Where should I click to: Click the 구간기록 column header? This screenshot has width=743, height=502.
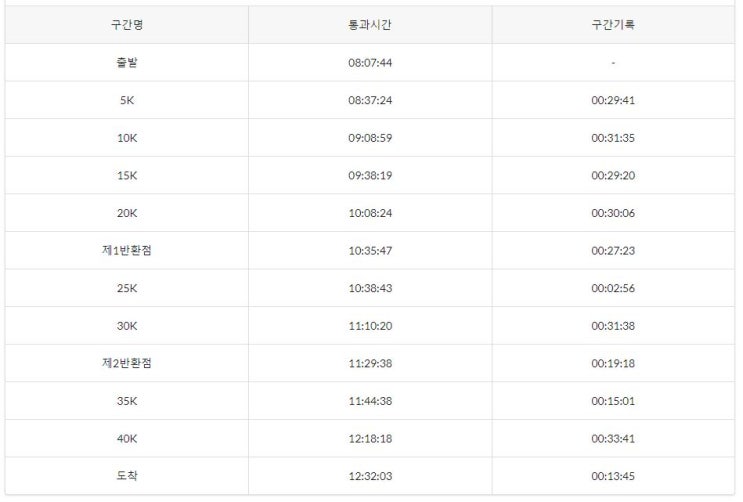point(612,25)
